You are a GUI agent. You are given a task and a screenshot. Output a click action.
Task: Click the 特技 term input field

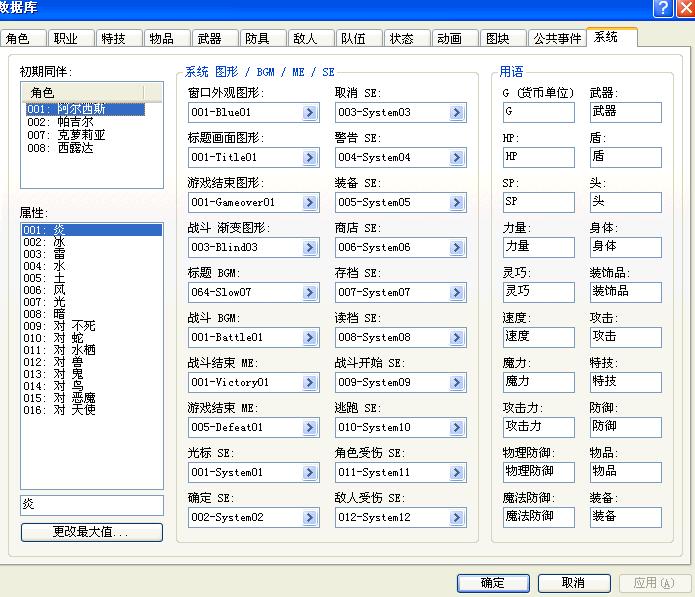click(x=626, y=382)
